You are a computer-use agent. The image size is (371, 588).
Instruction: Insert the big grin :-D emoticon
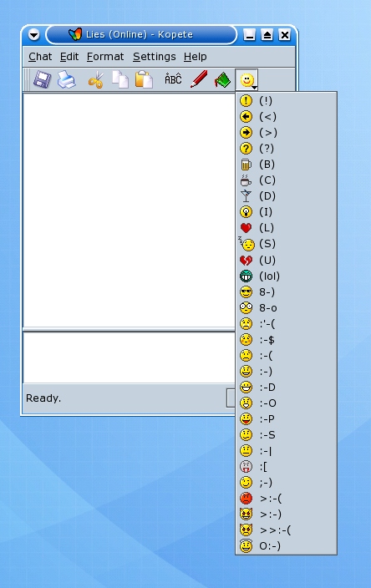(x=286, y=387)
